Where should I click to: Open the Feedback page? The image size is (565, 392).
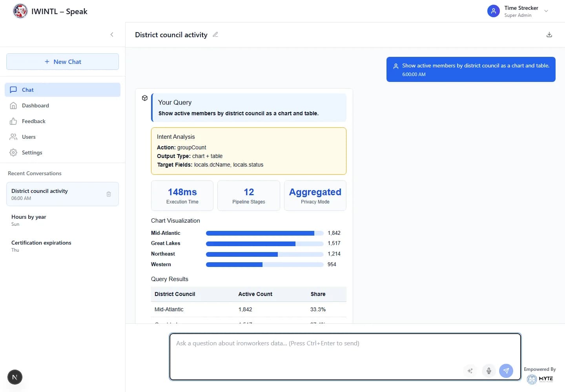point(62,121)
